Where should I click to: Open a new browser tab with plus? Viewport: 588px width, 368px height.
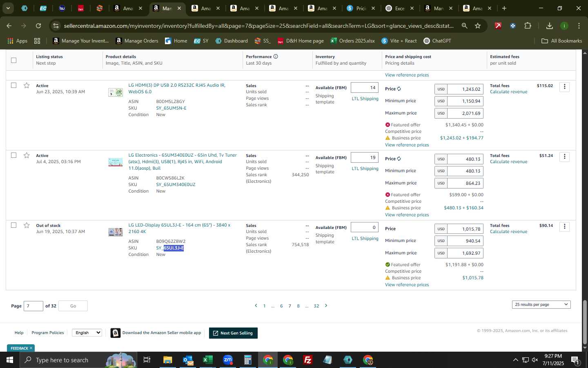click(x=504, y=8)
